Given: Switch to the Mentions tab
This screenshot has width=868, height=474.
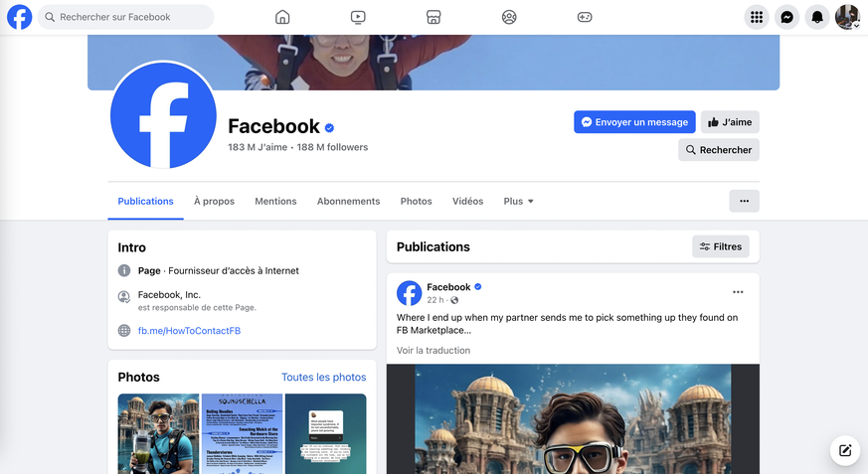Looking at the screenshot, I should click(x=275, y=202).
